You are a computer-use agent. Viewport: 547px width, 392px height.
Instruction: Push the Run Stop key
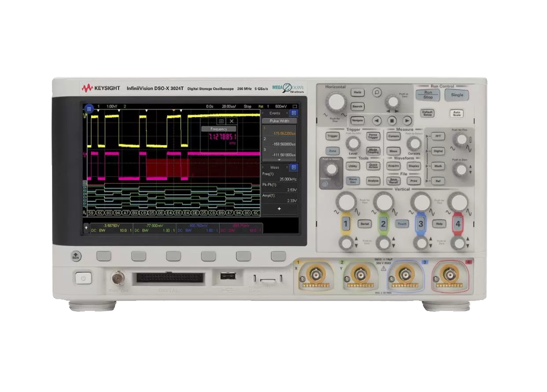click(428, 95)
